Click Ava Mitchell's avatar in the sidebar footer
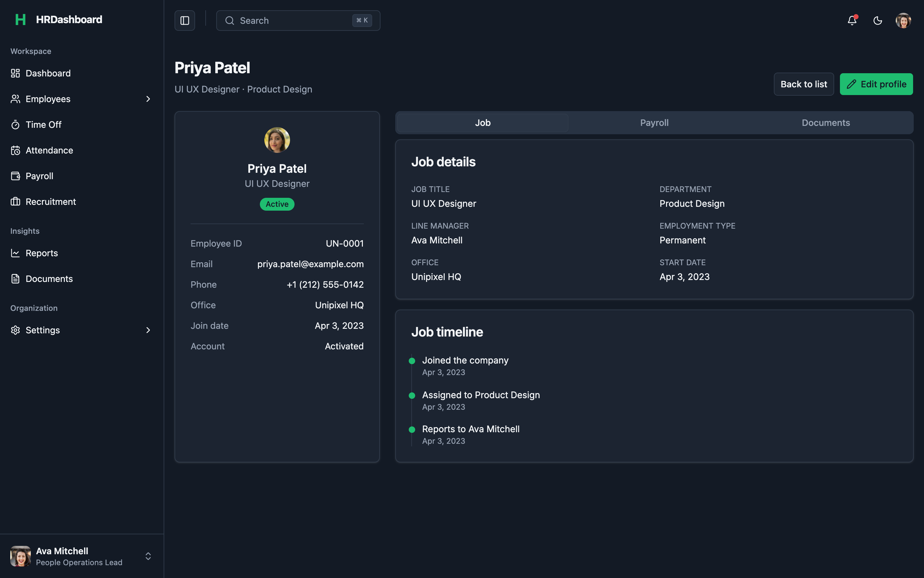924x578 pixels. (21, 556)
